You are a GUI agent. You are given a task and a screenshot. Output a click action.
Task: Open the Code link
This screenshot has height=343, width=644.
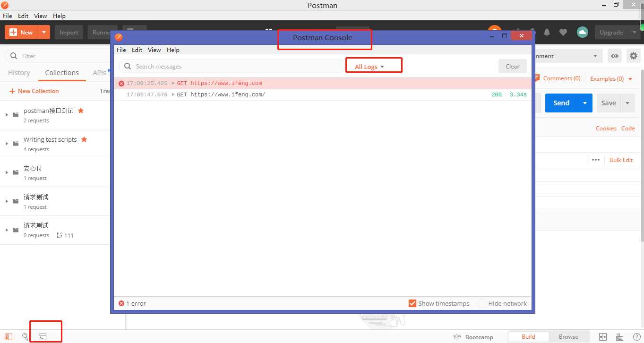628,128
